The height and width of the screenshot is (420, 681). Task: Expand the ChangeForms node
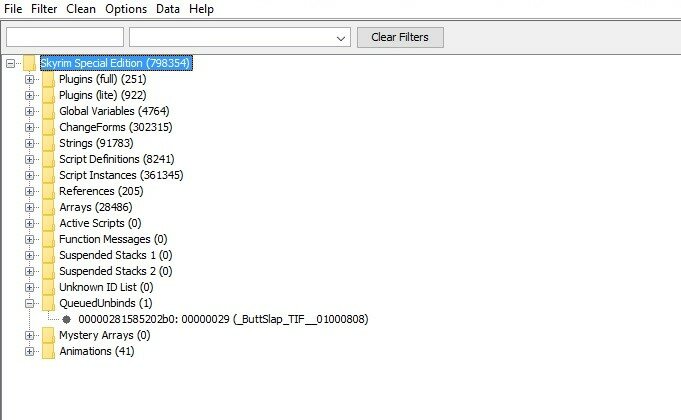tap(29, 128)
